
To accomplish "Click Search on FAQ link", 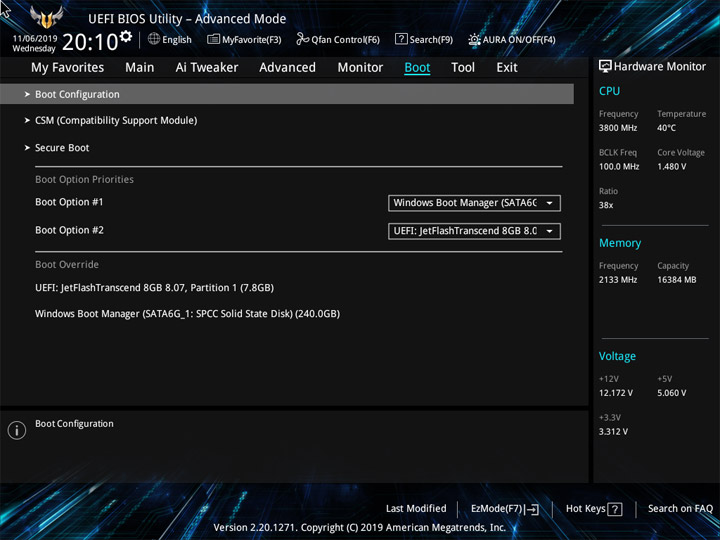I will 680,509.
